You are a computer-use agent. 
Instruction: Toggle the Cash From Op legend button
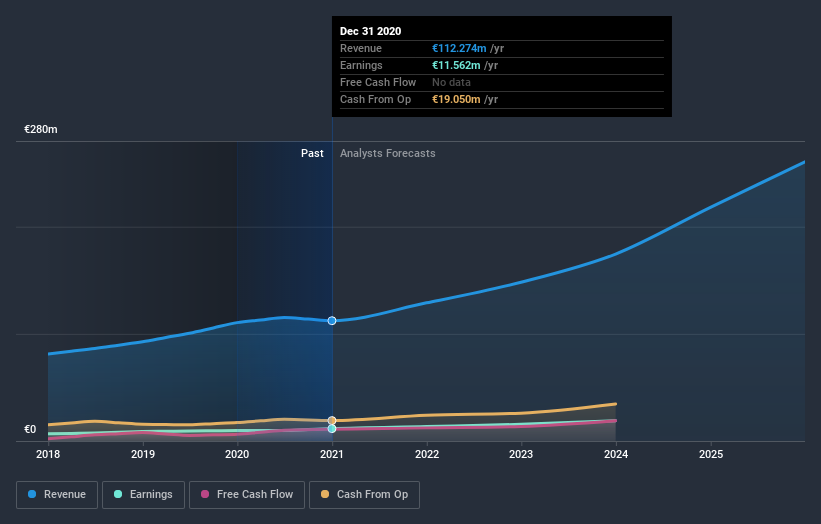[x=364, y=495]
